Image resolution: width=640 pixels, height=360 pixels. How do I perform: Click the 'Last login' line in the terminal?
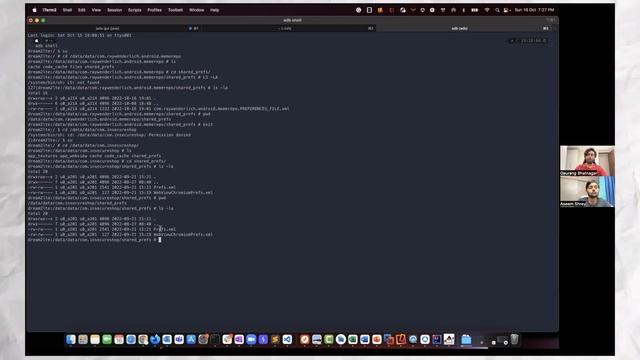(x=80, y=35)
